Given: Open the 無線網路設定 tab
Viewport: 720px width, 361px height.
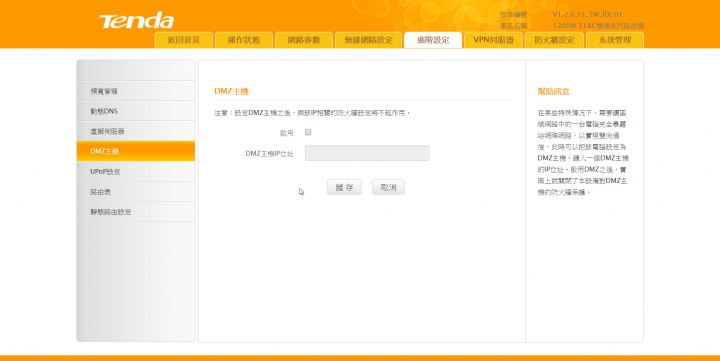Looking at the screenshot, I should 369,40.
